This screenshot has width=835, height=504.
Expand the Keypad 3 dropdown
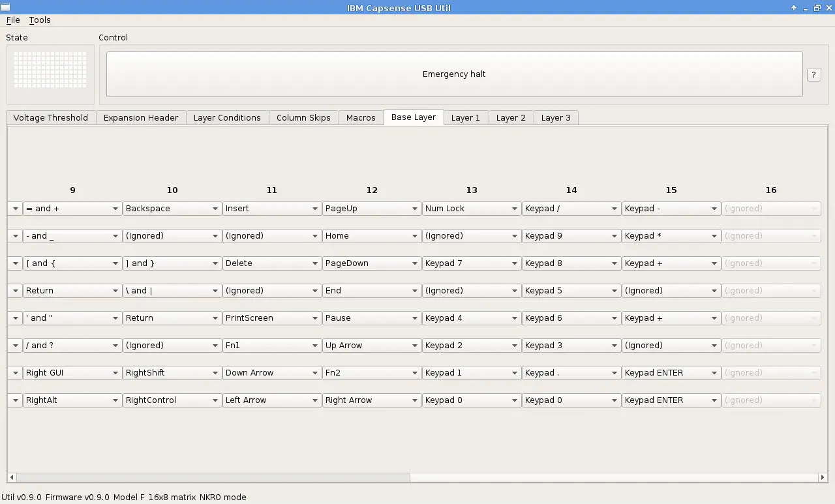pos(571,346)
